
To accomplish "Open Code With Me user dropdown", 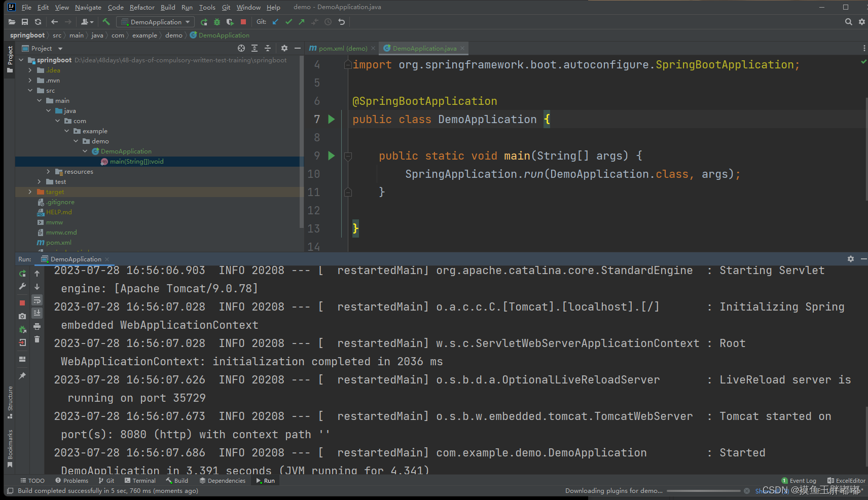I will click(x=87, y=22).
